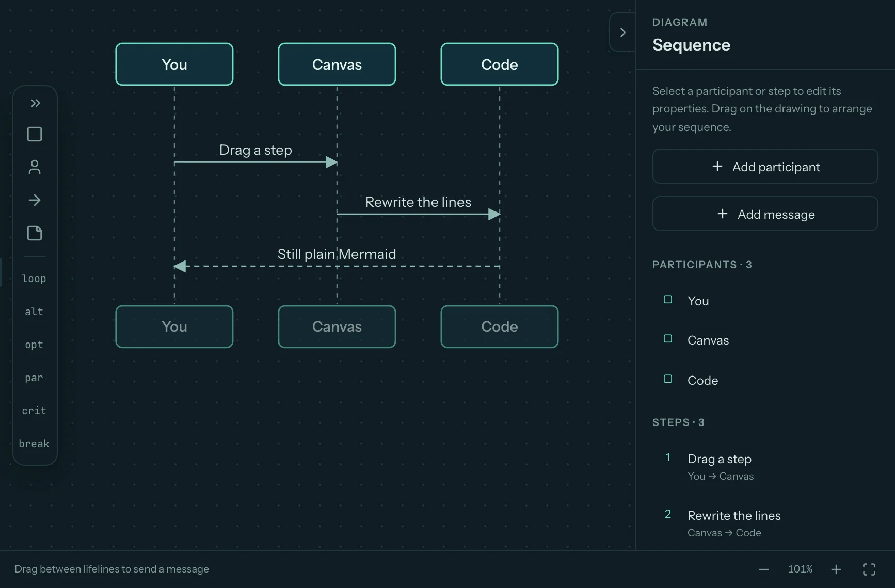
Task: Click the 101% zoom level
Action: 800,569
